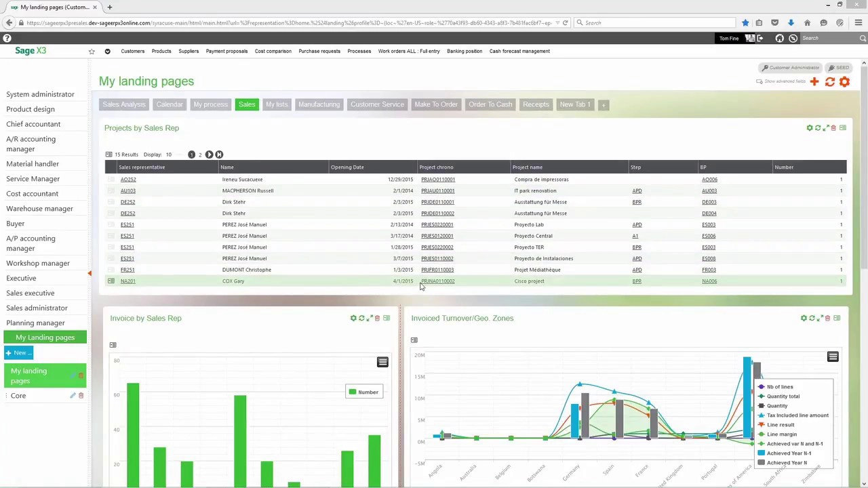Click the orange plus add widget icon

(x=814, y=81)
